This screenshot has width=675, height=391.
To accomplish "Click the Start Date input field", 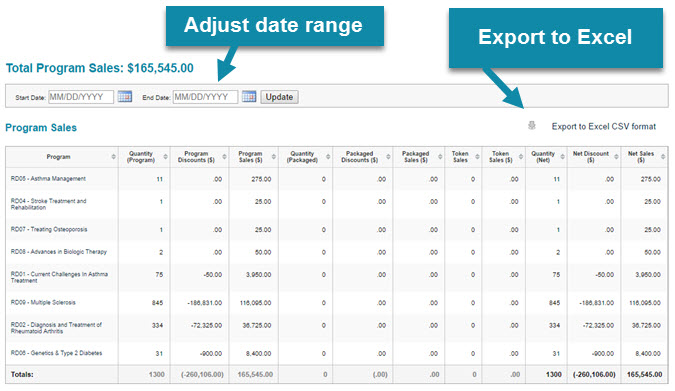I will (81, 97).
